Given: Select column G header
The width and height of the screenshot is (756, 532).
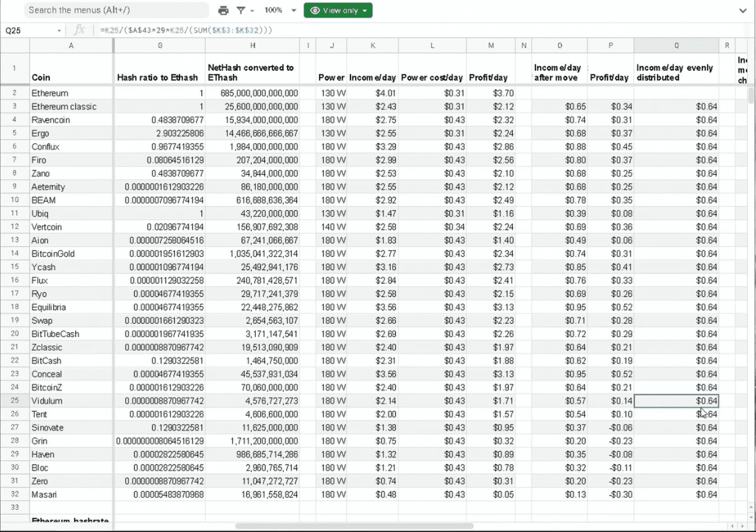Looking at the screenshot, I should click(x=160, y=45).
